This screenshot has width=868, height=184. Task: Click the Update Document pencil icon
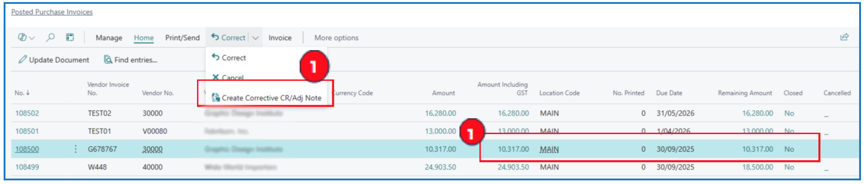[23, 60]
